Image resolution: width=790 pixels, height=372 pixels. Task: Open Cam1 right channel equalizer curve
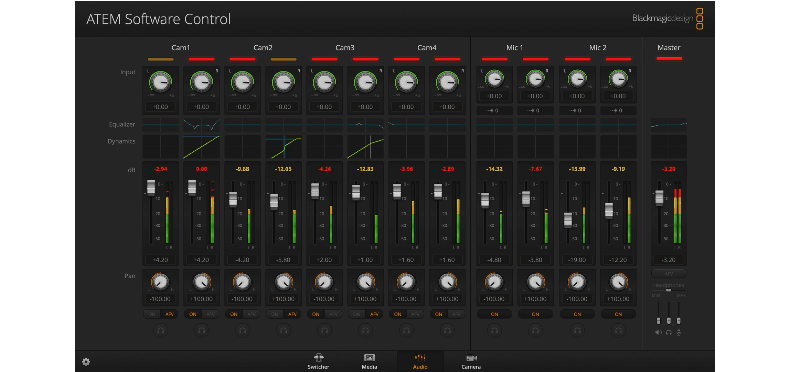tap(202, 125)
